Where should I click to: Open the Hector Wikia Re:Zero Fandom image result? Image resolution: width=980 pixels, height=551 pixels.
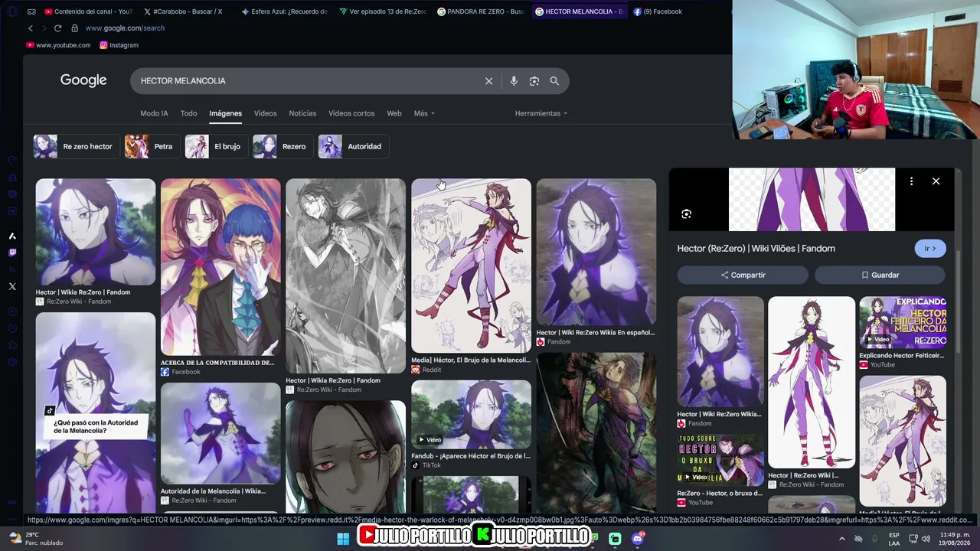point(96,232)
